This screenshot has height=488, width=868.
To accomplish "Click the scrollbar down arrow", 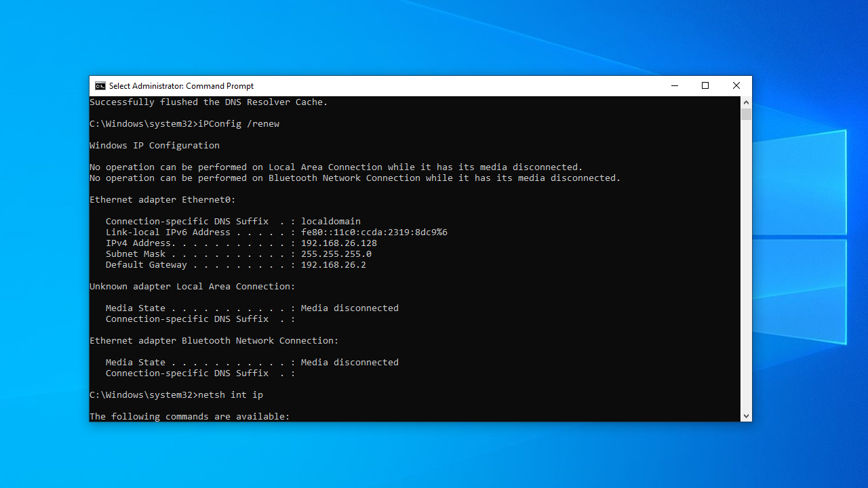I will (746, 416).
